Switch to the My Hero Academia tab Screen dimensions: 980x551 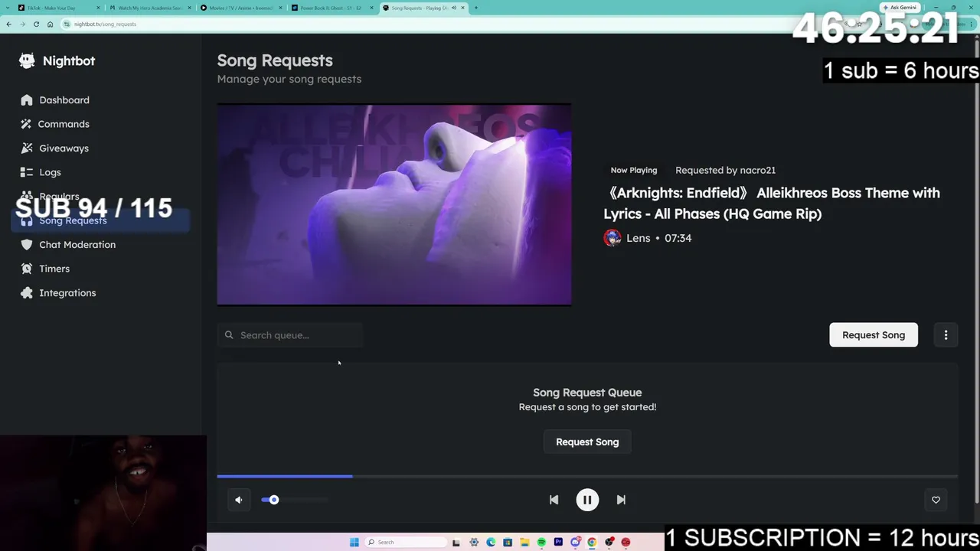click(x=149, y=8)
